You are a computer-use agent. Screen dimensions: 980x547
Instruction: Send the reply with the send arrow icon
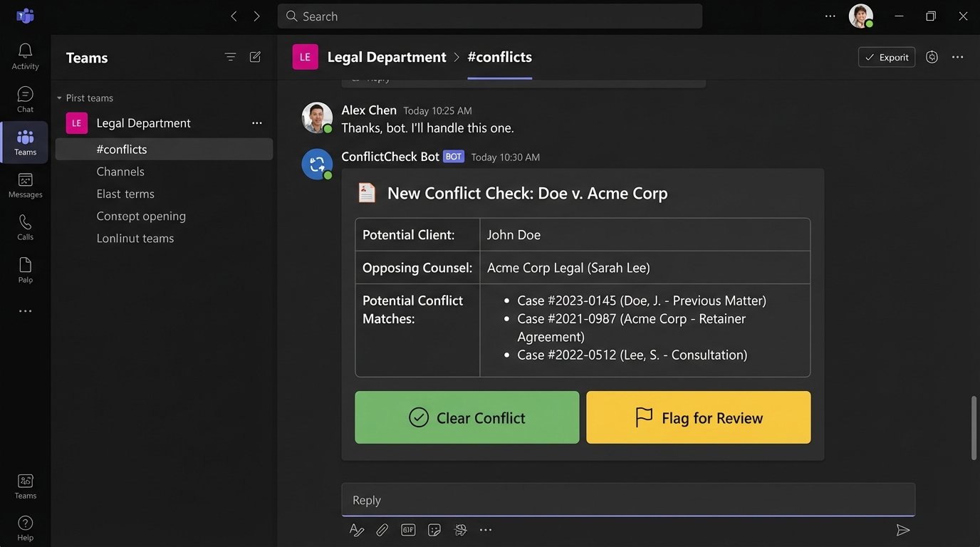(903, 530)
